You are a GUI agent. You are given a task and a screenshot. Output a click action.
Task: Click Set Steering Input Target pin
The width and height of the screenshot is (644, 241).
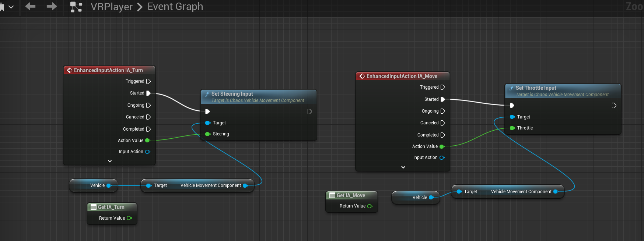point(208,123)
